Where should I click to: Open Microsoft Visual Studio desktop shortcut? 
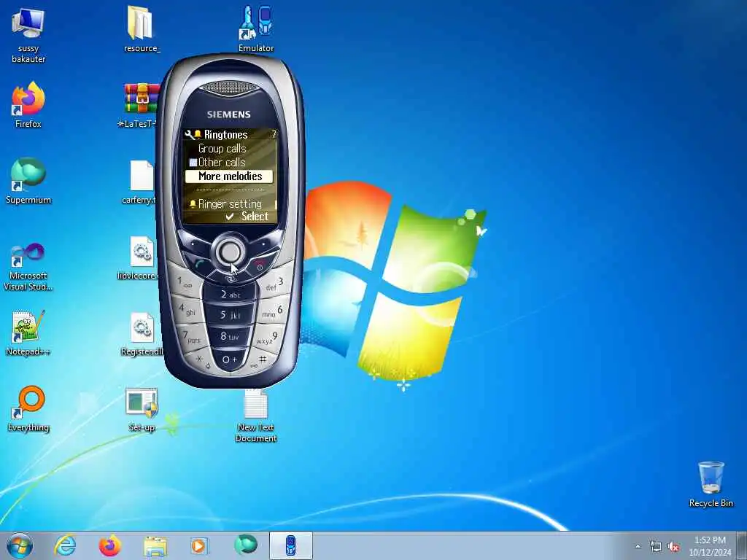point(28,265)
